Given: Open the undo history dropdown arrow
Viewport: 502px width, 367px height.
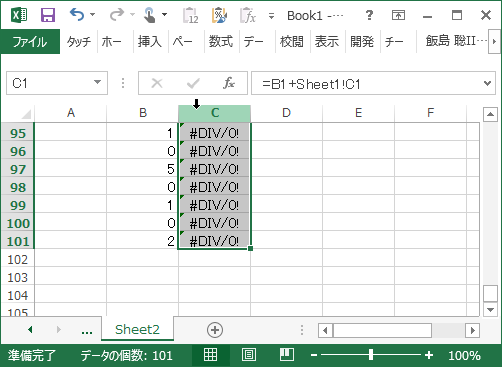Looking at the screenshot, I should 93,15.
